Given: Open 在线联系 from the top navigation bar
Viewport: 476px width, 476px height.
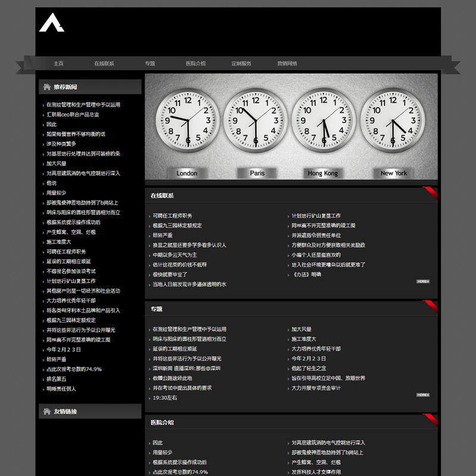Looking at the screenshot, I should pos(104,64).
